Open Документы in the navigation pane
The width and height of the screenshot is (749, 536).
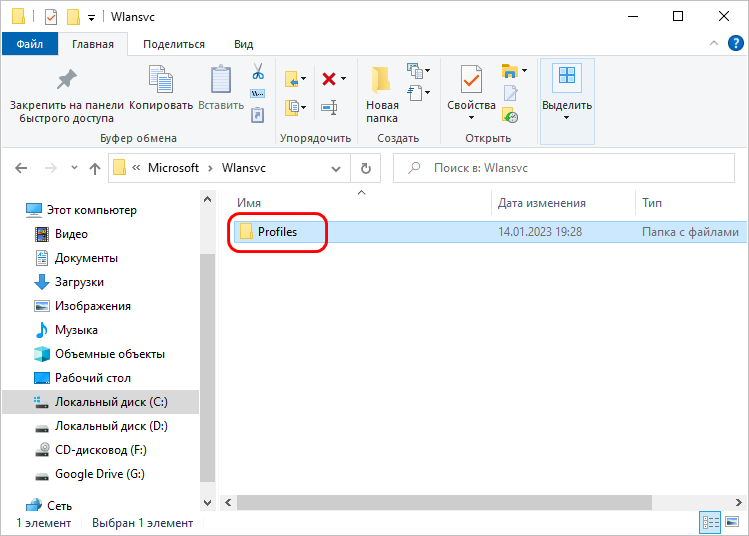point(86,258)
